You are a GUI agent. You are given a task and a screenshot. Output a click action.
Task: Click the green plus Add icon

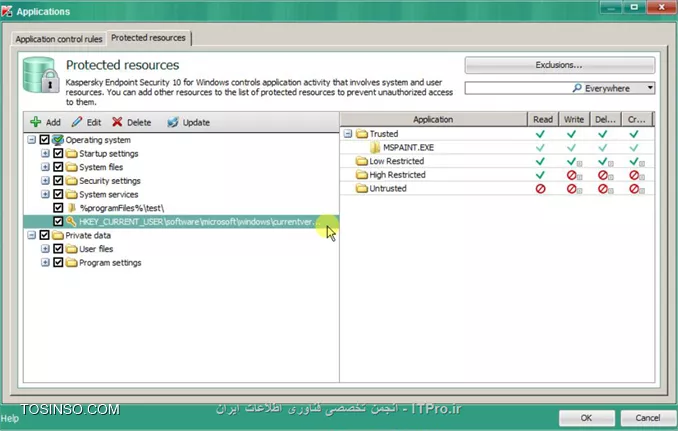click(35, 122)
